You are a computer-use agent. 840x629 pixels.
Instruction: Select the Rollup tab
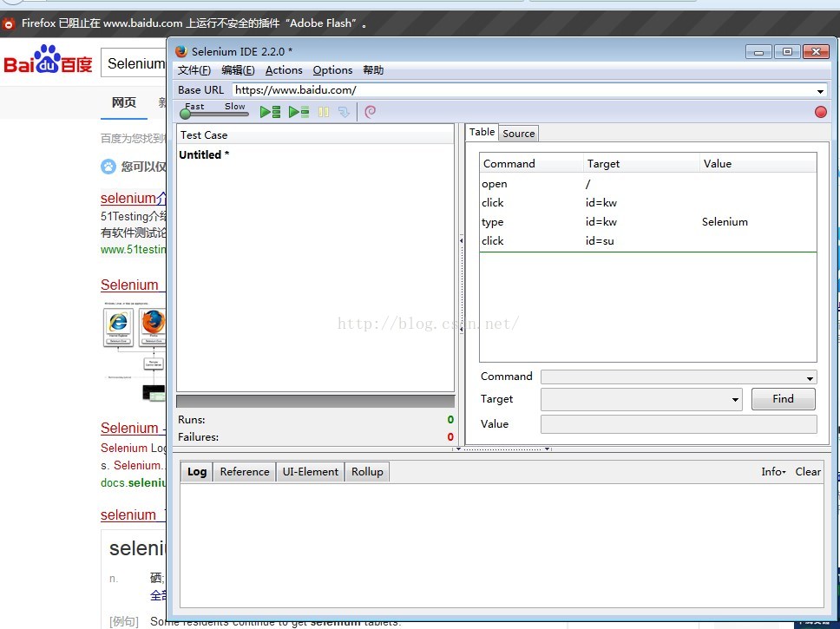coord(367,471)
